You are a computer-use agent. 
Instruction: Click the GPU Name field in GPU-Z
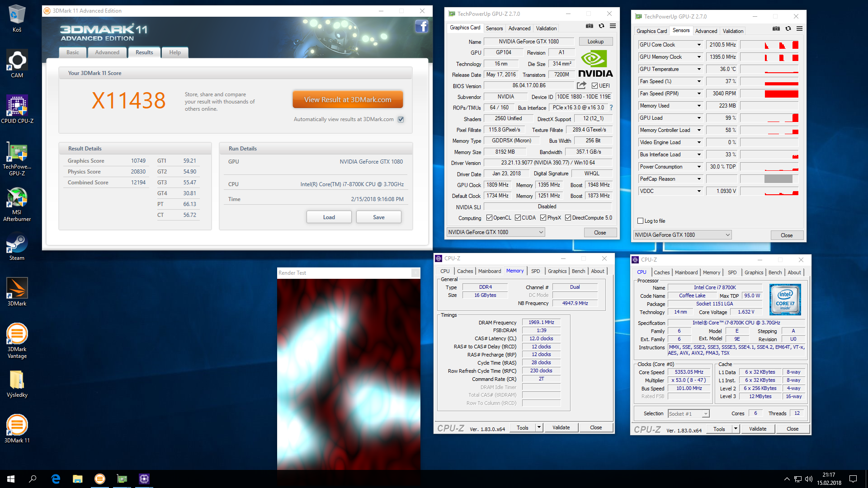529,42
